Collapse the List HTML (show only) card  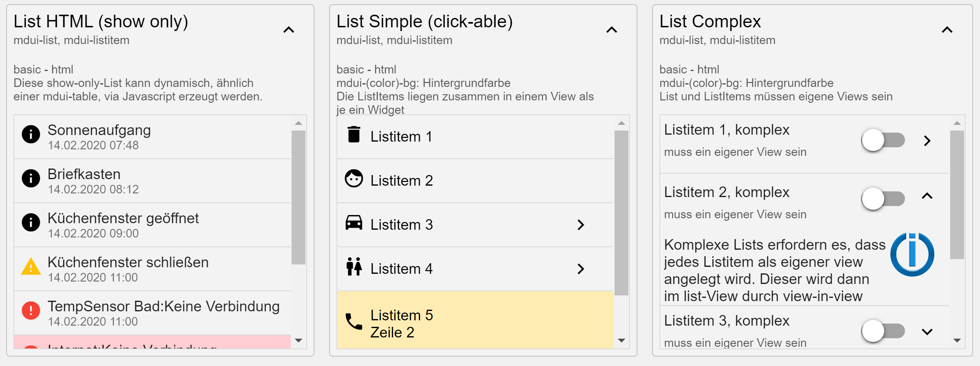point(289,30)
